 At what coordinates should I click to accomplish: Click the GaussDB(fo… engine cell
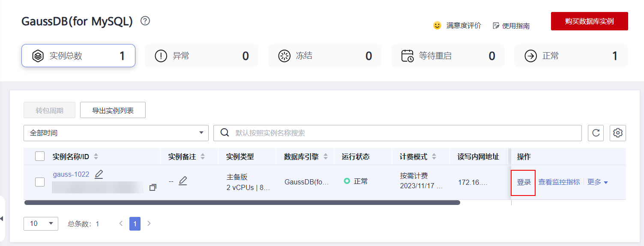306,182
